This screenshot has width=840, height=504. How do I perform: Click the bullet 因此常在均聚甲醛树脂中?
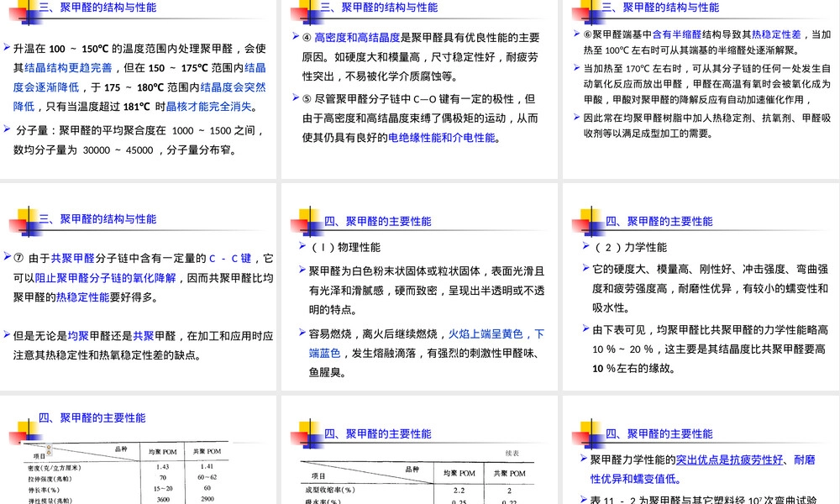point(702,125)
